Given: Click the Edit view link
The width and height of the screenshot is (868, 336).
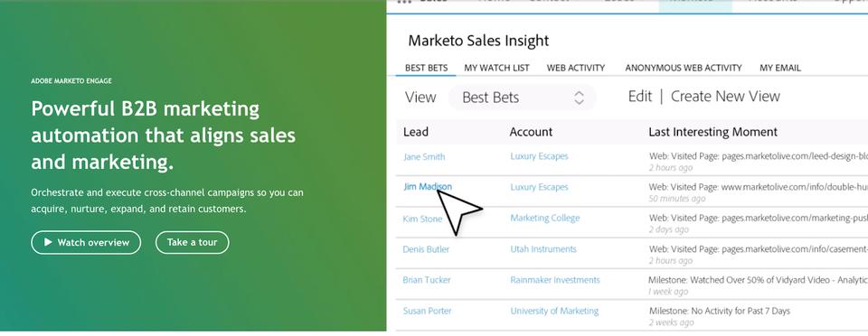Looking at the screenshot, I should point(640,97).
